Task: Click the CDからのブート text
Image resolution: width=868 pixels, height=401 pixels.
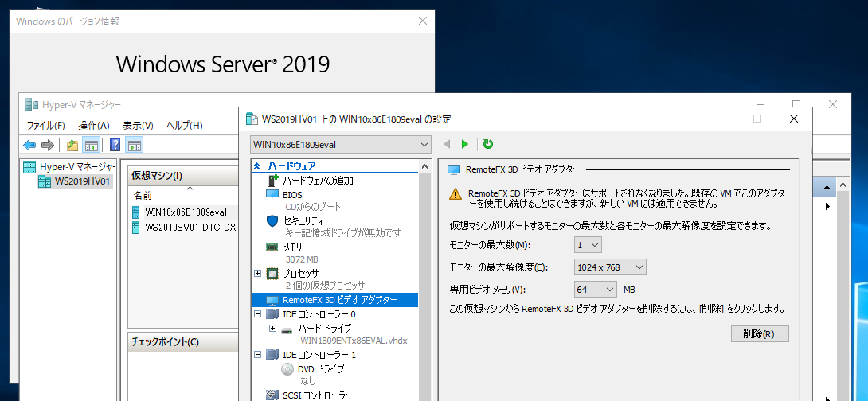Action: [313, 207]
